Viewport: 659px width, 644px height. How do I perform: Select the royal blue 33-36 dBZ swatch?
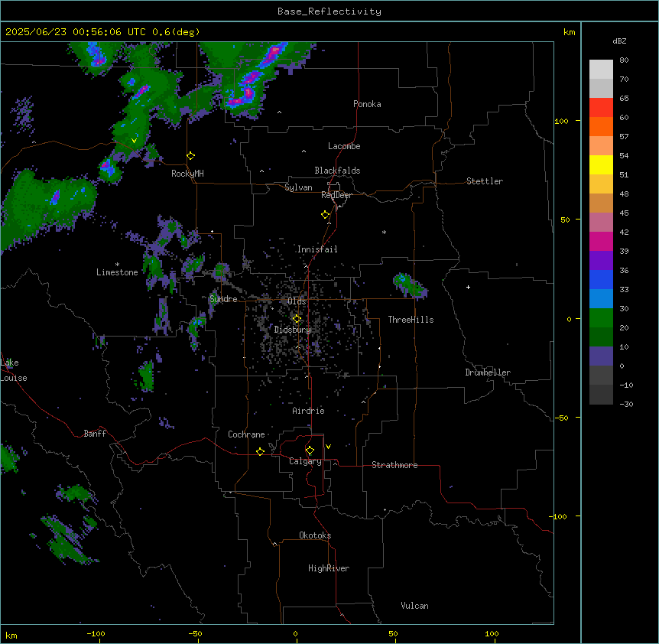click(601, 279)
